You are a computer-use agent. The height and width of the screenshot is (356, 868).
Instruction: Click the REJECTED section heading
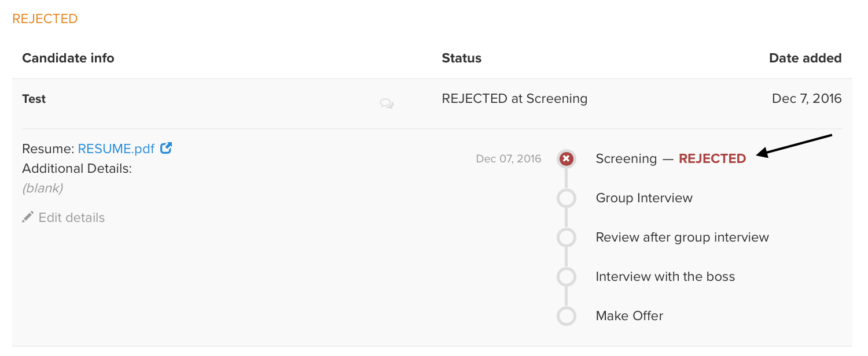coord(45,19)
